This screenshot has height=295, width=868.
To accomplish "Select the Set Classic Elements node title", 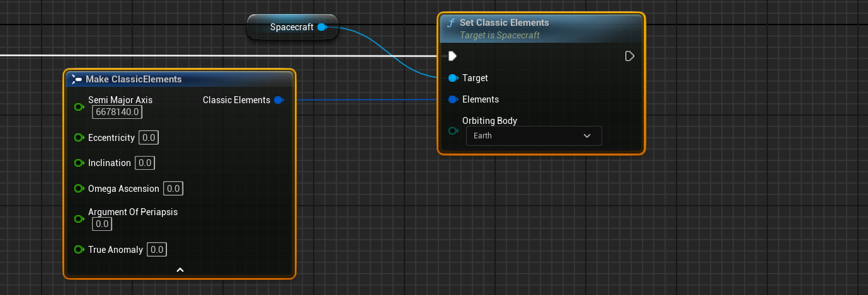I will 504,23.
